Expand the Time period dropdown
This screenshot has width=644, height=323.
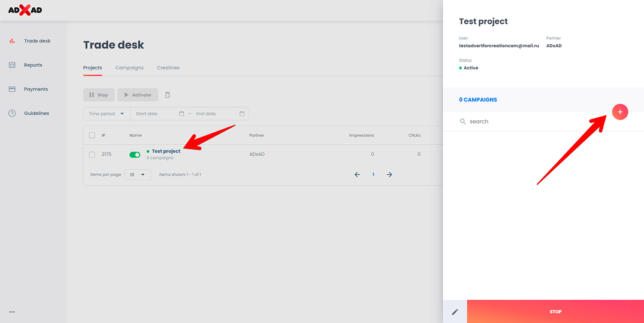click(x=107, y=114)
